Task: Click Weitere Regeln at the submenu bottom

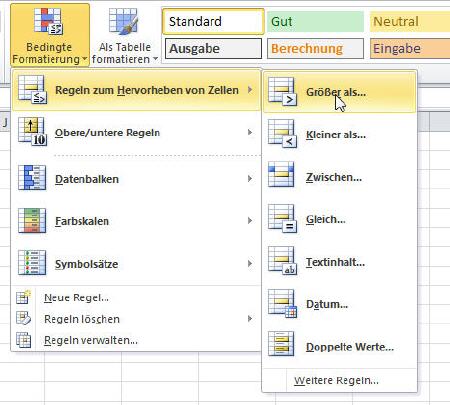Action: 336,380
